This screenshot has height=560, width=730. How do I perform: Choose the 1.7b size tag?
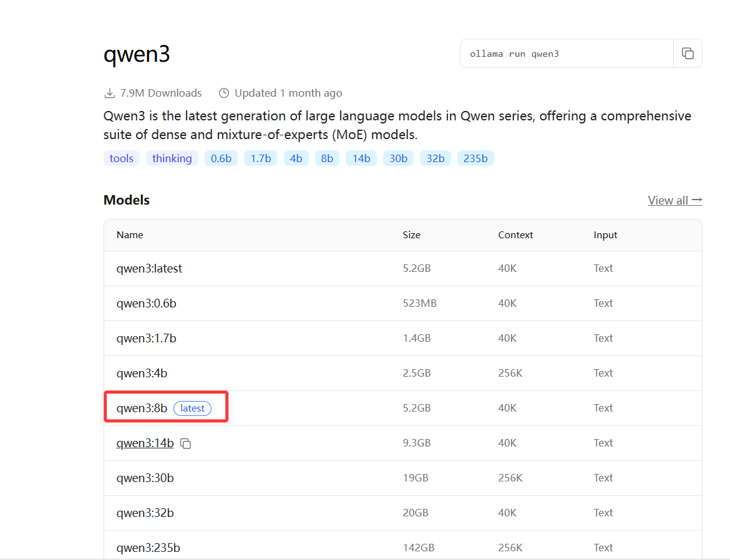[x=261, y=158]
